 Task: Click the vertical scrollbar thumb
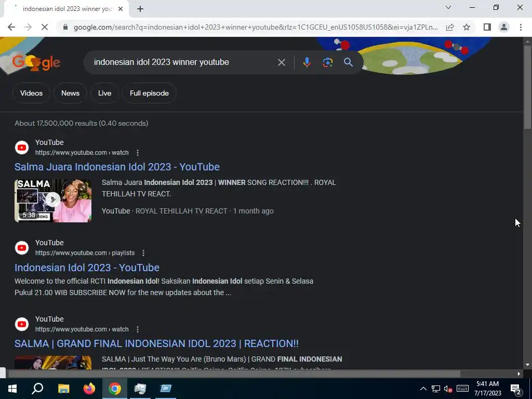coord(527,87)
